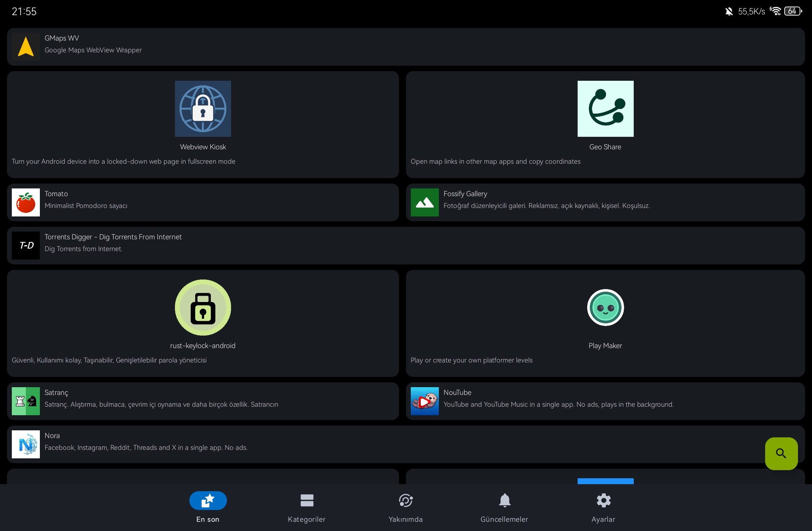
Task: Click 'Play or create your own platformer levels'
Action: coord(472,360)
